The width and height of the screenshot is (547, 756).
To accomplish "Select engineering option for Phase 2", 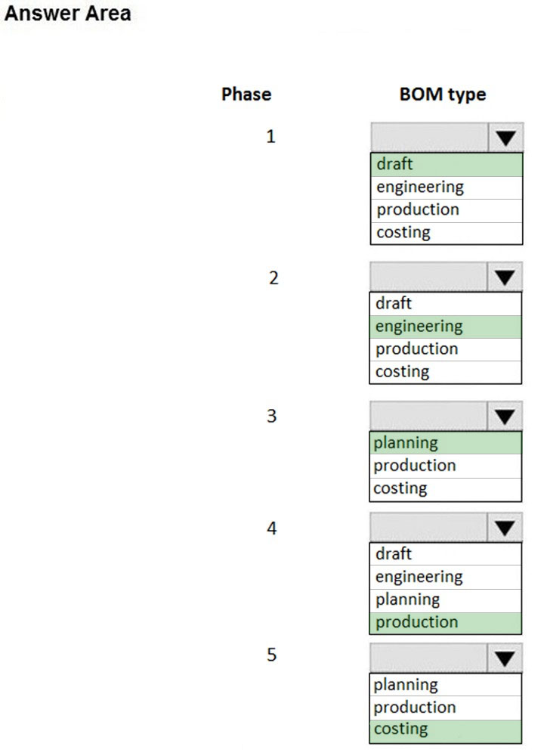I will click(445, 327).
